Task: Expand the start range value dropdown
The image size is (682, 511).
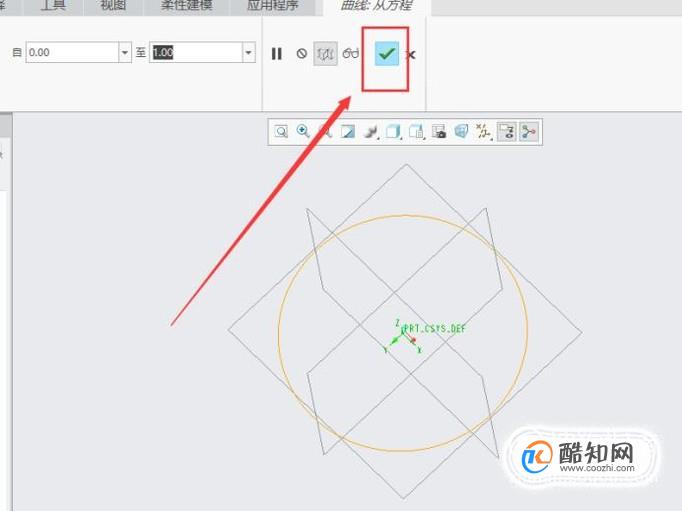Action: (x=125, y=53)
